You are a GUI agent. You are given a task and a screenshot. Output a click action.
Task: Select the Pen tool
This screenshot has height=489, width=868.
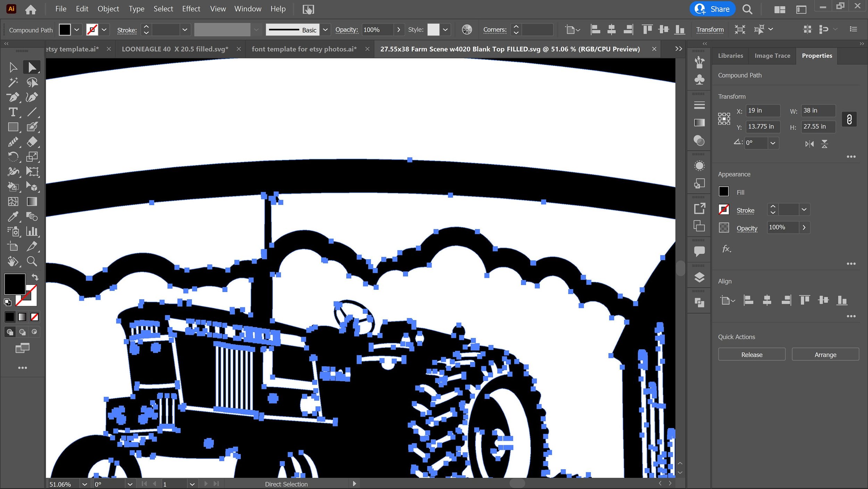[x=13, y=97]
